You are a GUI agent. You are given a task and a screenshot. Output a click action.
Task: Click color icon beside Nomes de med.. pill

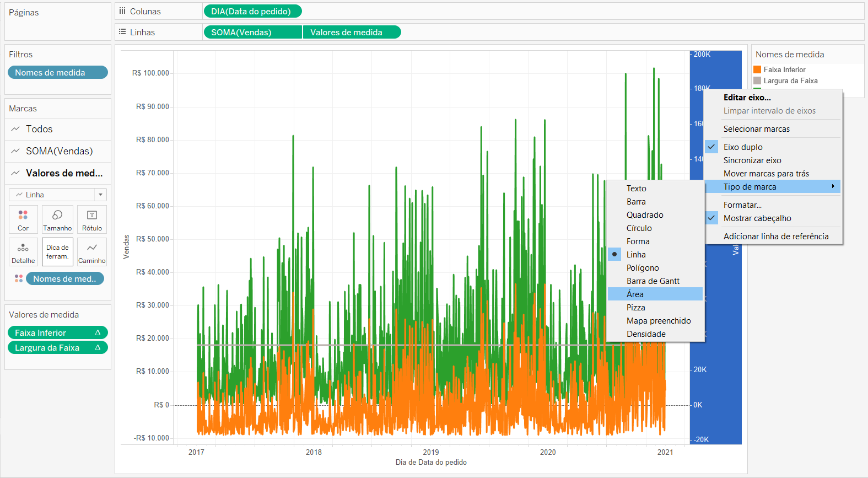point(19,279)
